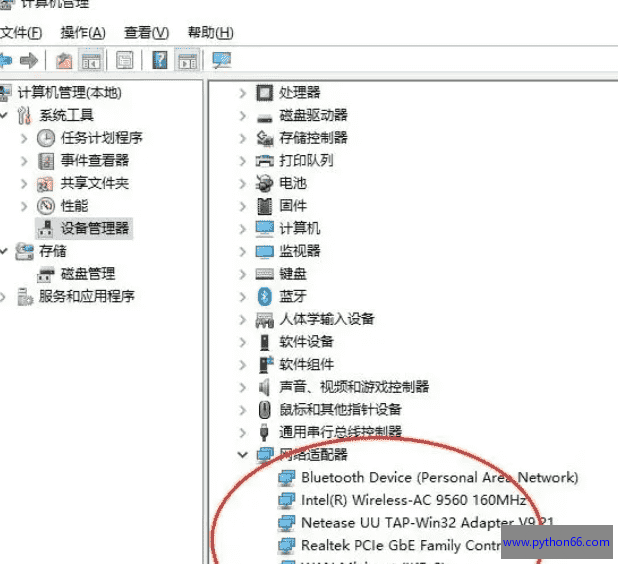The height and width of the screenshot is (564, 618).
Task: Select 存储 in the left tree
Action: [53, 251]
